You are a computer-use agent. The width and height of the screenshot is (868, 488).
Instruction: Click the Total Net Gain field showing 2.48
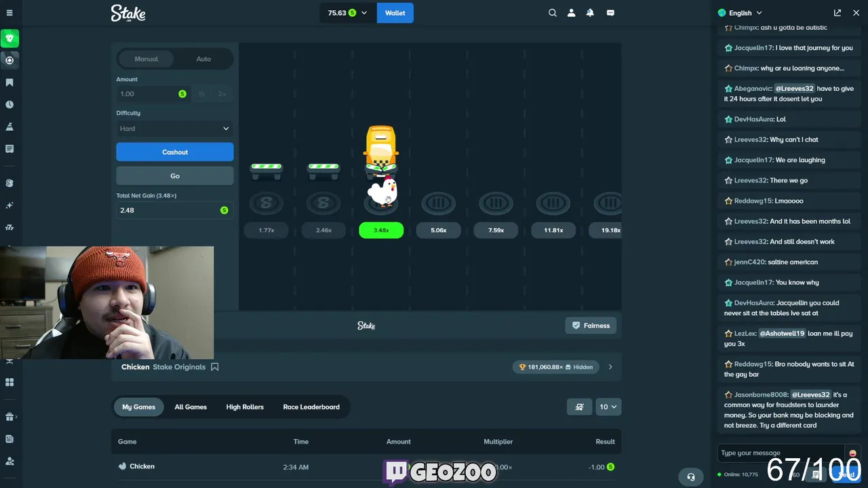[x=175, y=210]
